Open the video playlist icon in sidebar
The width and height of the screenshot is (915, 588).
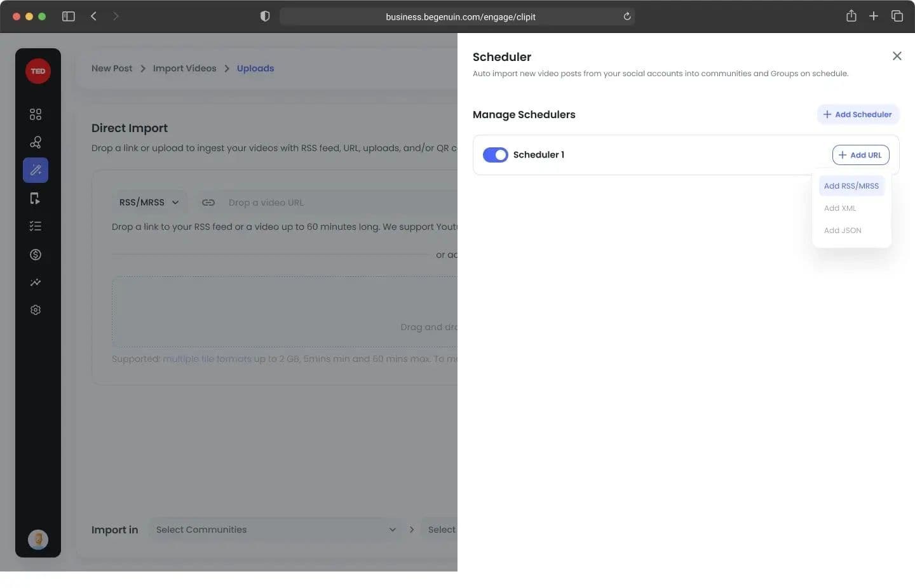(36, 199)
